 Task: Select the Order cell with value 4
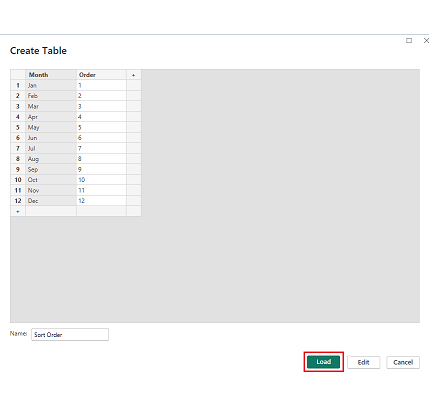[101, 117]
